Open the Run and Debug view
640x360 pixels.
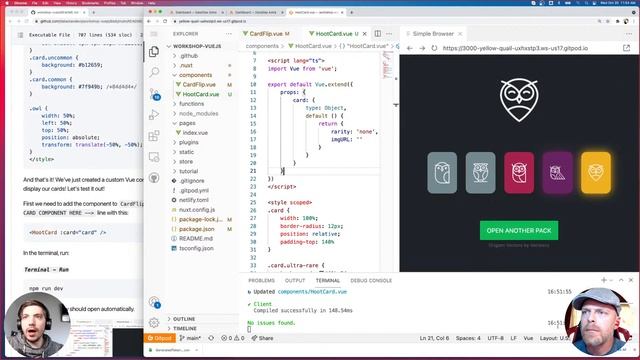[154, 115]
